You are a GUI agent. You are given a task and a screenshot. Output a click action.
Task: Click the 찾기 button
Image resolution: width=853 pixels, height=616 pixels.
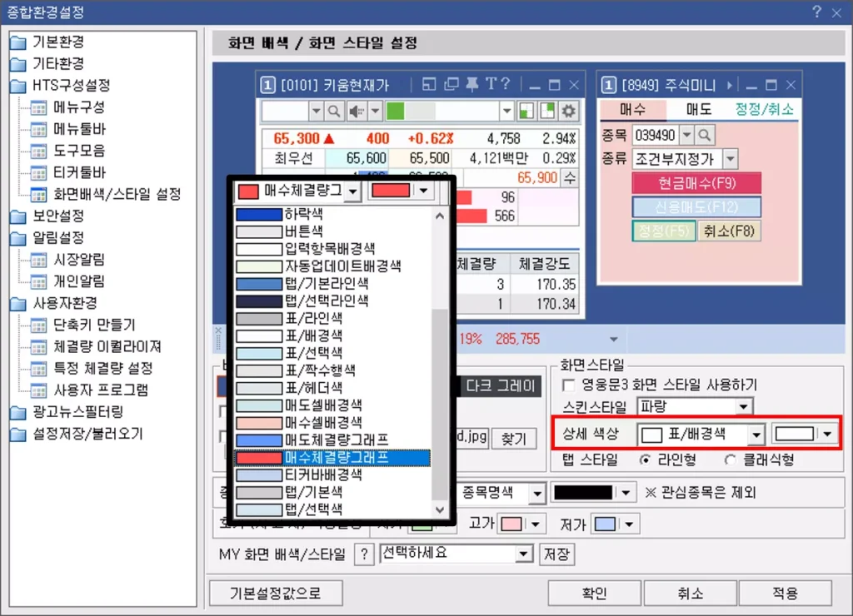(x=513, y=439)
